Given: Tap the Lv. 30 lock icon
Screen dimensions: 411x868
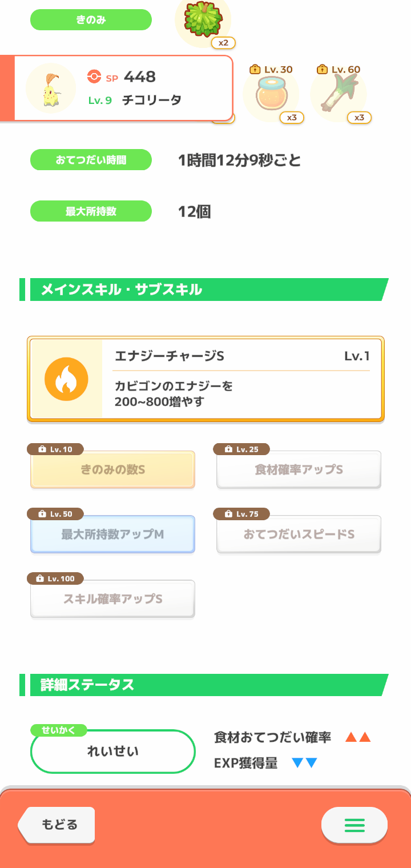Looking at the screenshot, I should pyautogui.click(x=255, y=69).
